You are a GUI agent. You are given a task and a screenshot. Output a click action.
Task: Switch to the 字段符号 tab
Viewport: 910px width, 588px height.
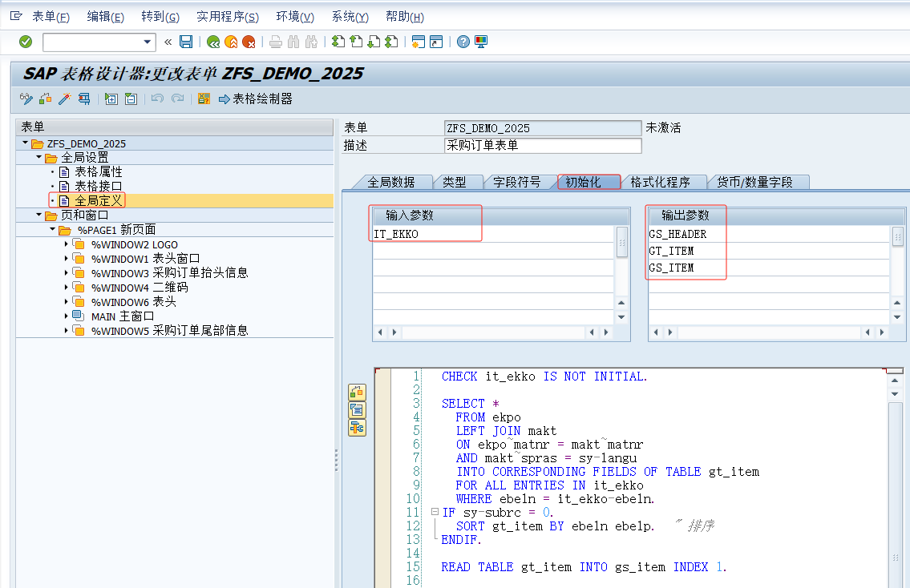click(x=516, y=182)
